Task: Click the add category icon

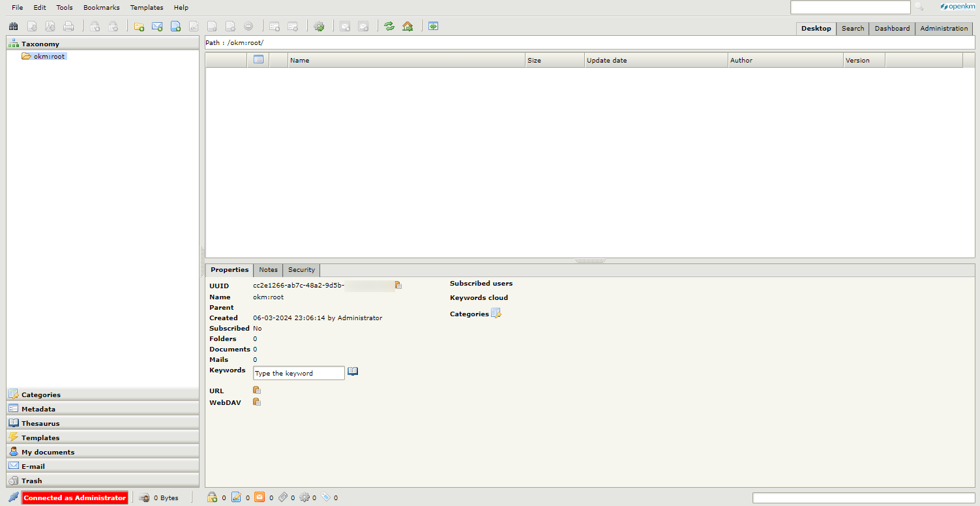Action: (x=496, y=314)
